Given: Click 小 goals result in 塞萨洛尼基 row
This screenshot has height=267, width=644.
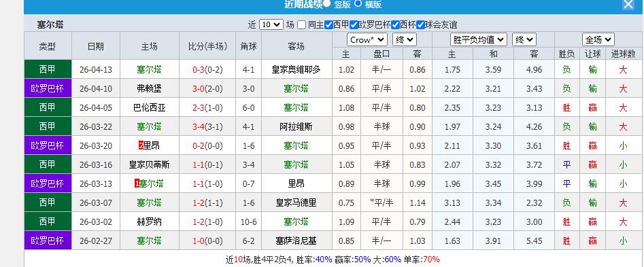Looking at the screenshot, I should (x=623, y=241).
